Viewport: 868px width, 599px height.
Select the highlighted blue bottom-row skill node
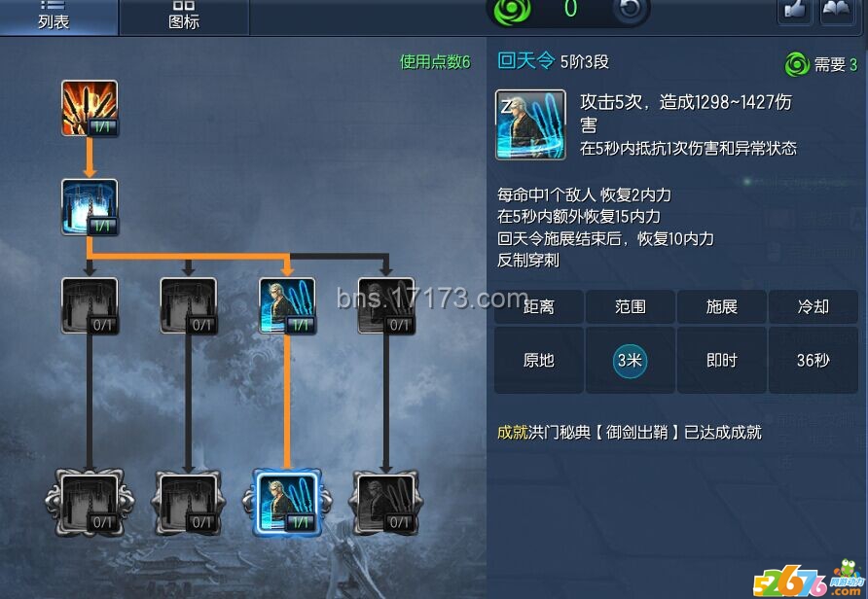coord(287,502)
